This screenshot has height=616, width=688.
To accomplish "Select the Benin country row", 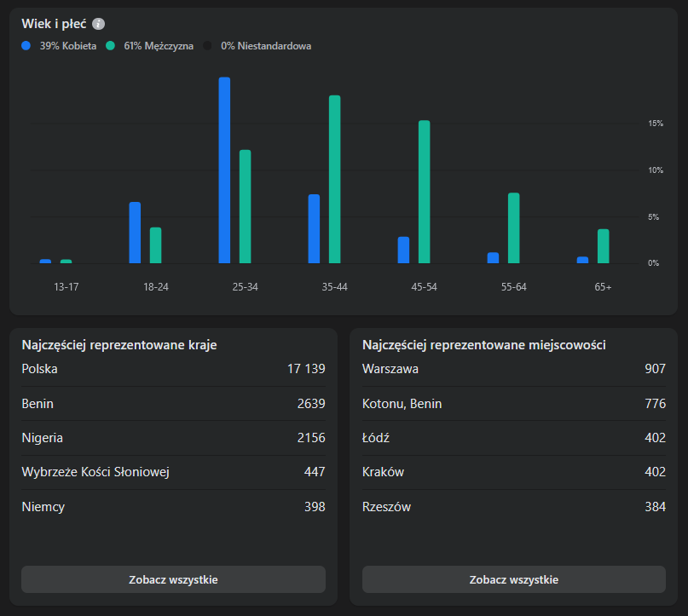I will click(173, 404).
